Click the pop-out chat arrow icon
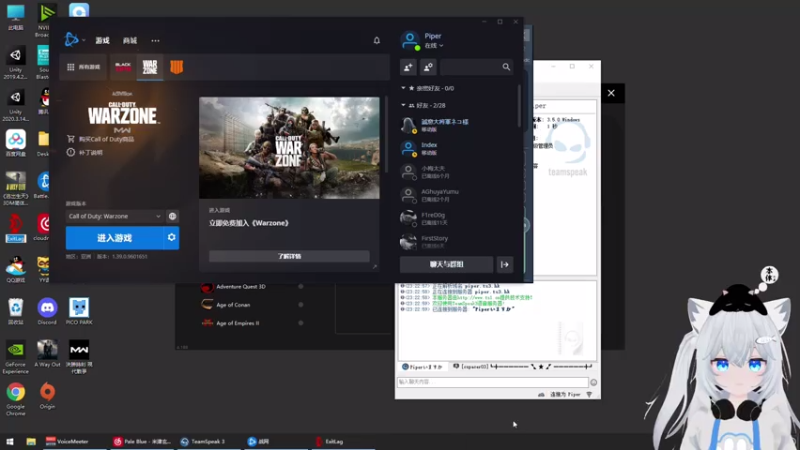This screenshot has width=800, height=450. click(x=505, y=264)
